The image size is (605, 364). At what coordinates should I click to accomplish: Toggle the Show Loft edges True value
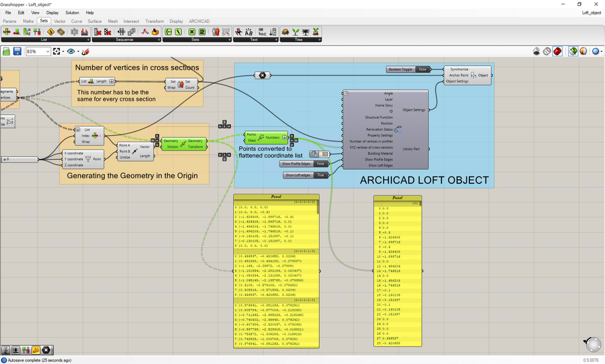[320, 175]
